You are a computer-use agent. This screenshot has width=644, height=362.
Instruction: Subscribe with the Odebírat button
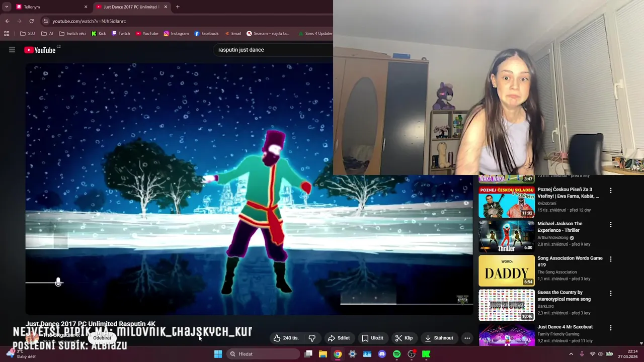[102, 338]
